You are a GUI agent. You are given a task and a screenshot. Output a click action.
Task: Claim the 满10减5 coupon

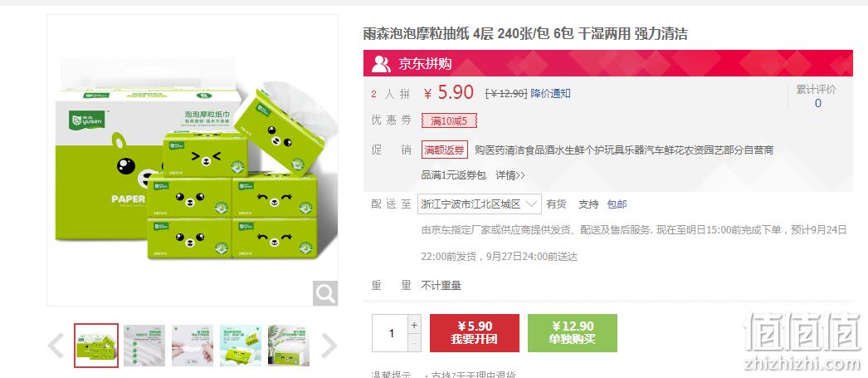(x=449, y=120)
